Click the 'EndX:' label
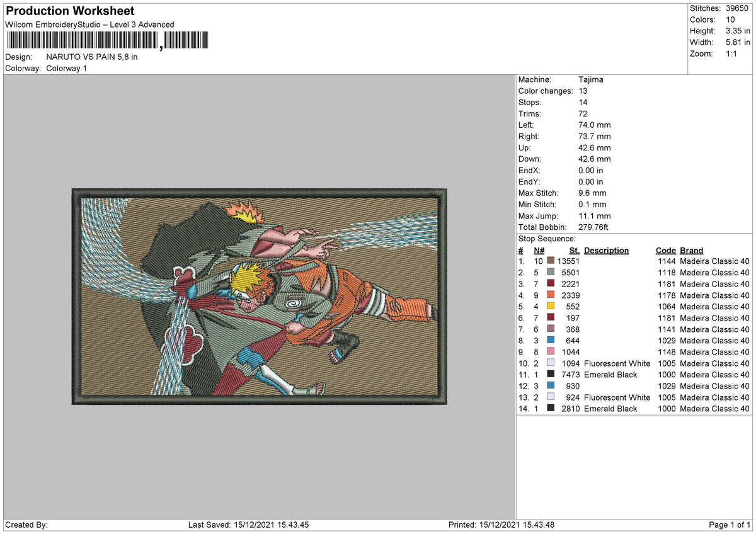The width and height of the screenshot is (756, 534). pyautogui.click(x=529, y=171)
